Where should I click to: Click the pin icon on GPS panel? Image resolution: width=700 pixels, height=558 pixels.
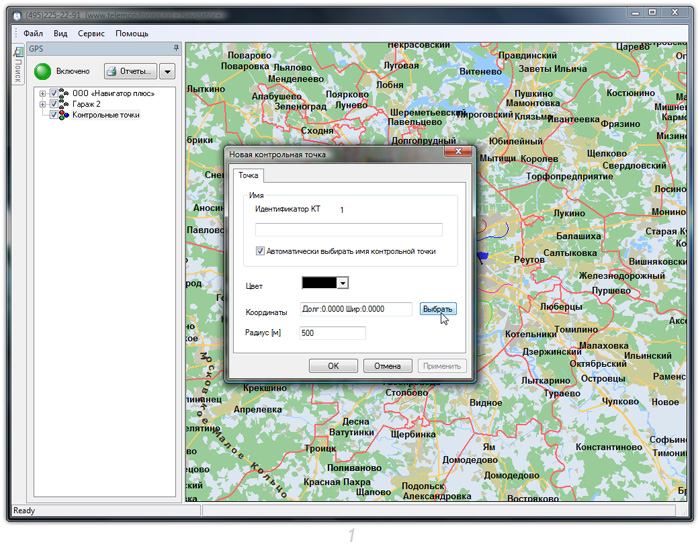pos(176,48)
